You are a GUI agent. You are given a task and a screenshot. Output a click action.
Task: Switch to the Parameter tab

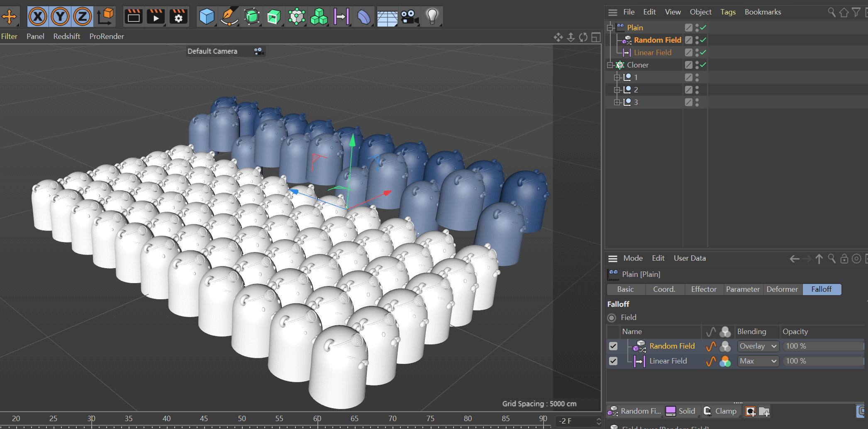743,289
